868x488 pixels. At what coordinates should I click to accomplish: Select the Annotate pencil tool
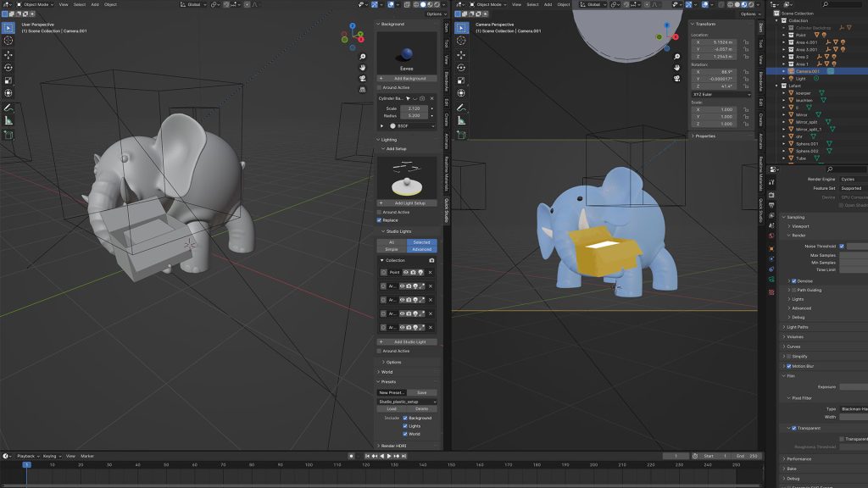coord(8,108)
